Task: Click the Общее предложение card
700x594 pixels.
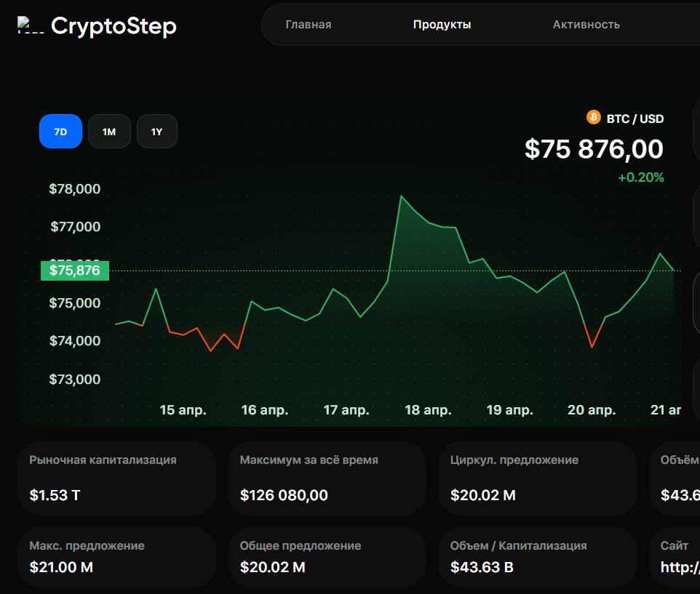Action: 327,557
